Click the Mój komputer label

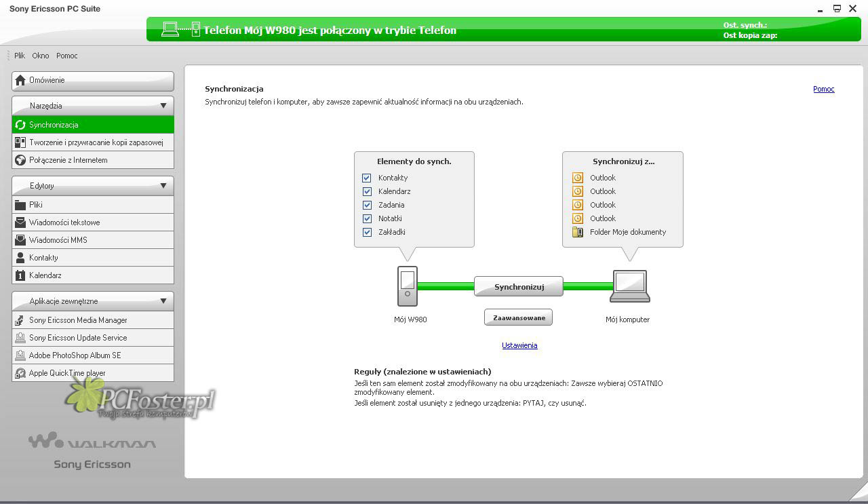[x=628, y=319]
